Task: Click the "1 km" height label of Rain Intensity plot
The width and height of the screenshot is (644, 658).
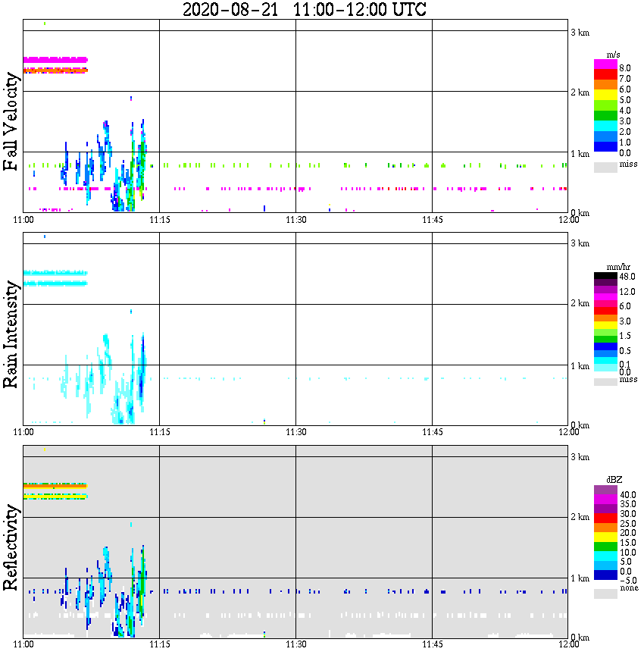Action: click(580, 366)
